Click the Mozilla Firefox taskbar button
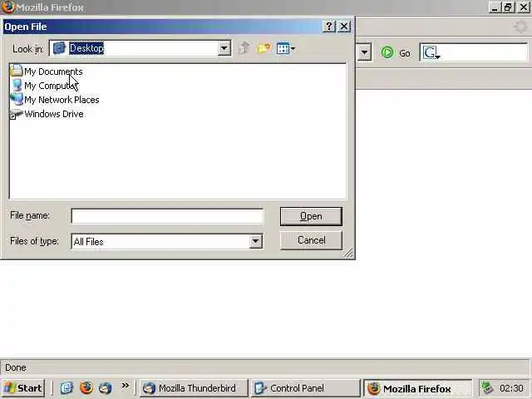The width and height of the screenshot is (532, 399). pos(417,388)
